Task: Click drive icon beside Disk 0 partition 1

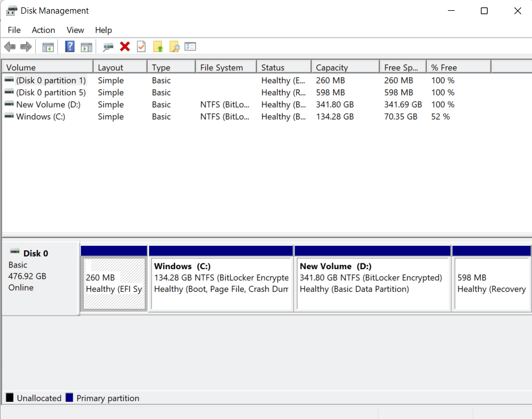Action: pyautogui.click(x=9, y=80)
